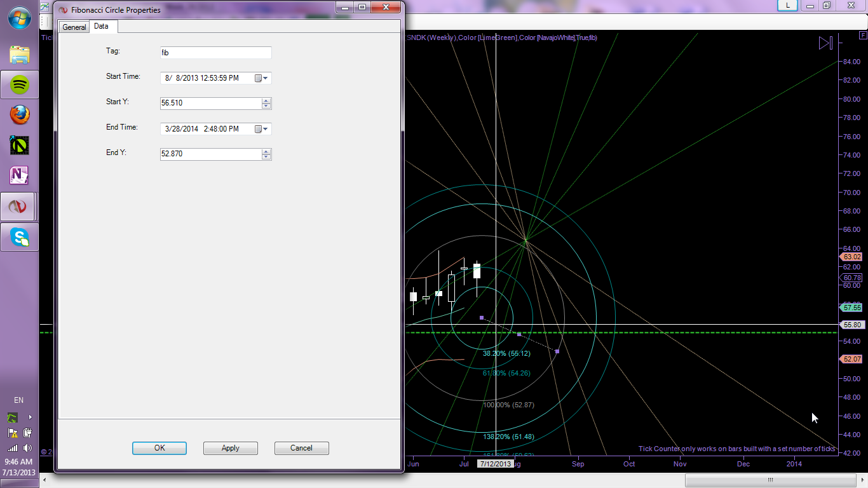Open the End Time calendar dropdown
Viewport: 868px width, 488px height.
262,129
